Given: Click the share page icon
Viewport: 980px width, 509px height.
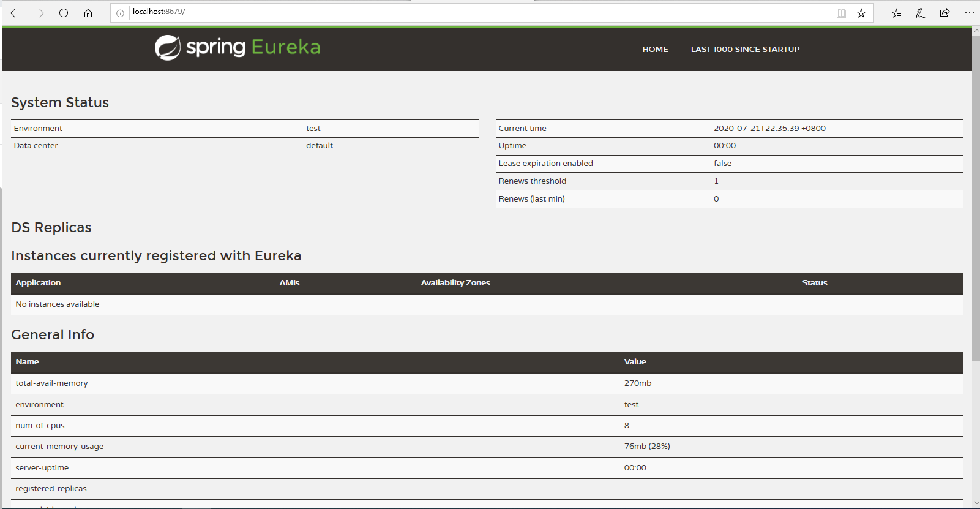Looking at the screenshot, I should (x=944, y=13).
